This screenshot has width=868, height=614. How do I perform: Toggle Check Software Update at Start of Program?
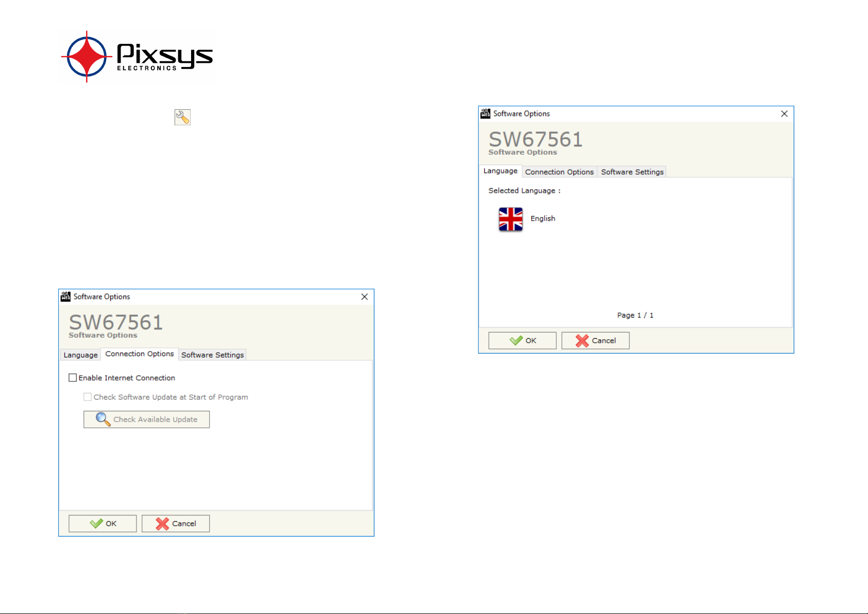coord(88,397)
